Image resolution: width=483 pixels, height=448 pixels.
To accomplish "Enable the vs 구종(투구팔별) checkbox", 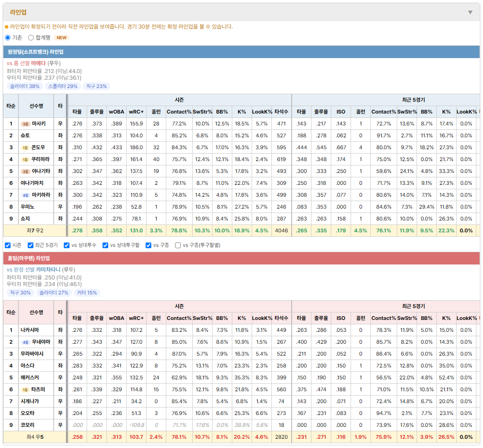I will 178,245.
